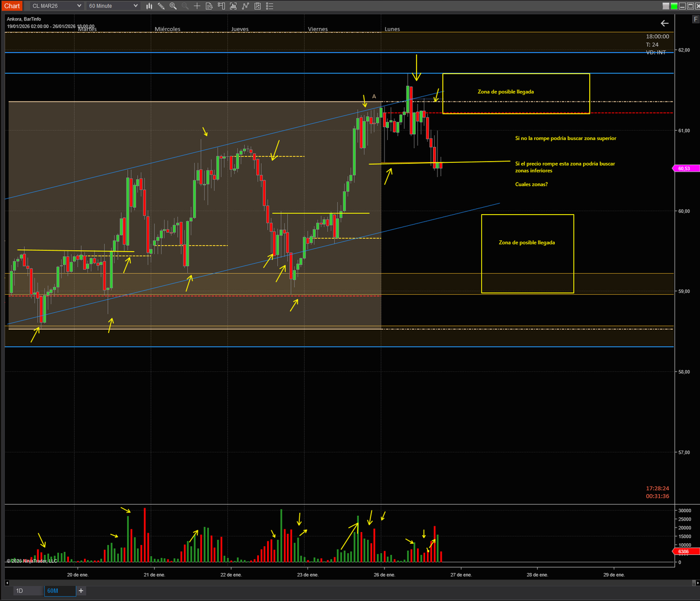
Task: Click 'Si no la rompe podria buscar zona superior'
Action: click(x=565, y=138)
